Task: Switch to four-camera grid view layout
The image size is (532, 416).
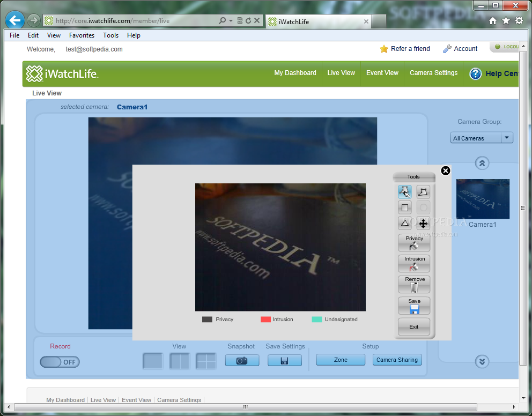Action: (x=206, y=361)
